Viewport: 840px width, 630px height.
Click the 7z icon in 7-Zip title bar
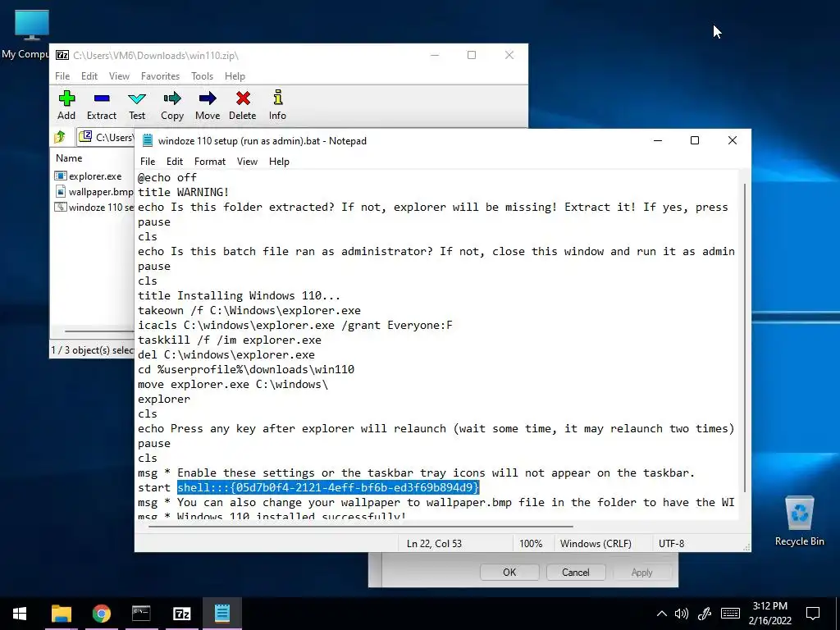62,55
